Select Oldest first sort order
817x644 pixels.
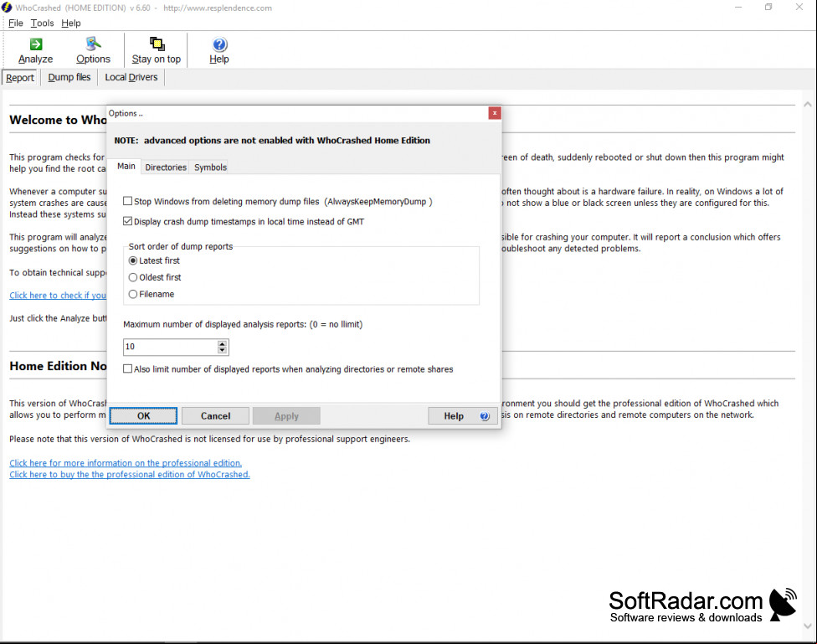tap(133, 277)
